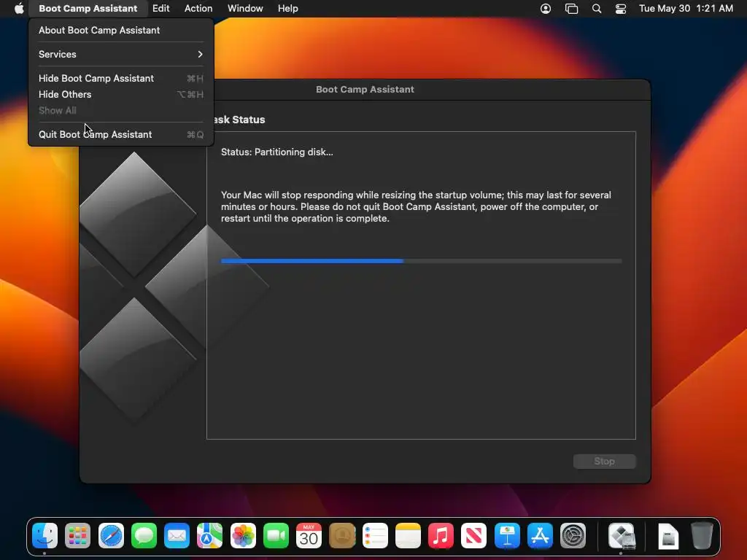This screenshot has width=747, height=560.
Task: Open the Window menu
Action: tap(245, 9)
